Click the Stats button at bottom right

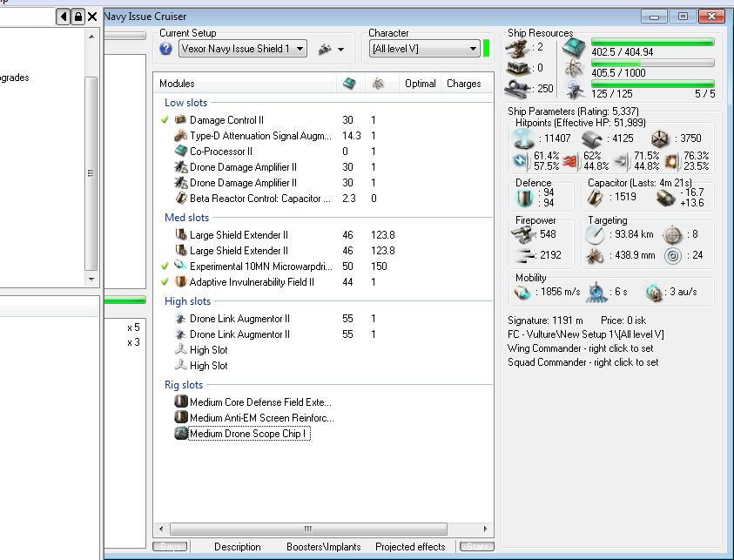[x=477, y=546]
